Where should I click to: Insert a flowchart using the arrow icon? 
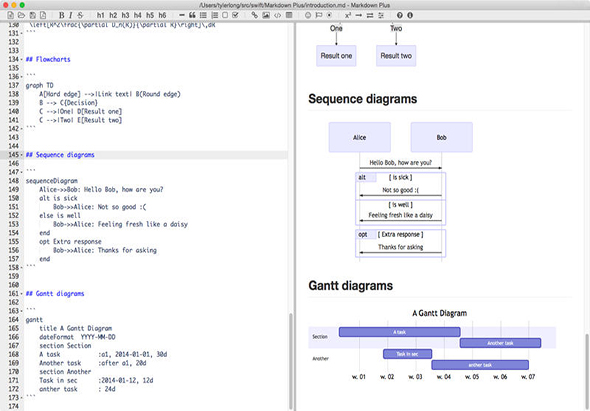coord(359,15)
